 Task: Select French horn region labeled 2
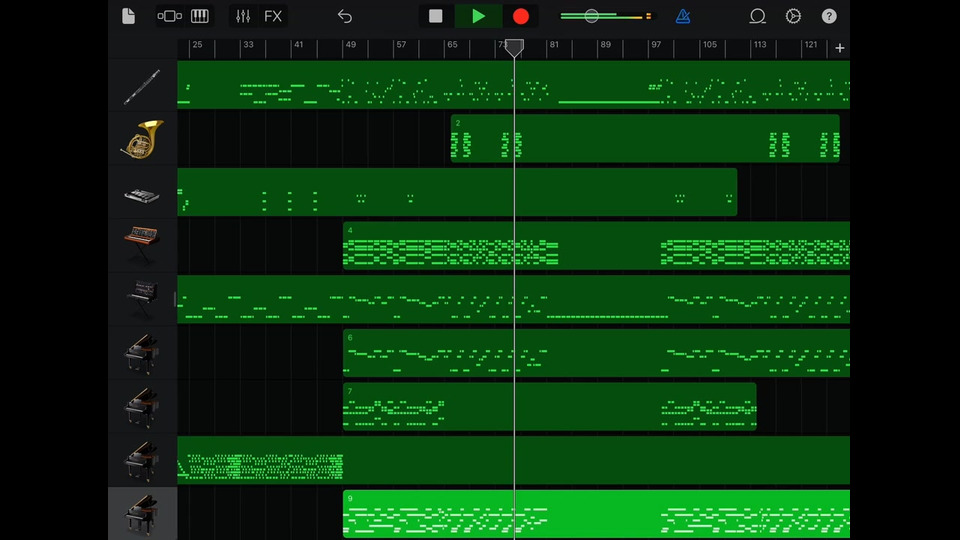coord(645,138)
